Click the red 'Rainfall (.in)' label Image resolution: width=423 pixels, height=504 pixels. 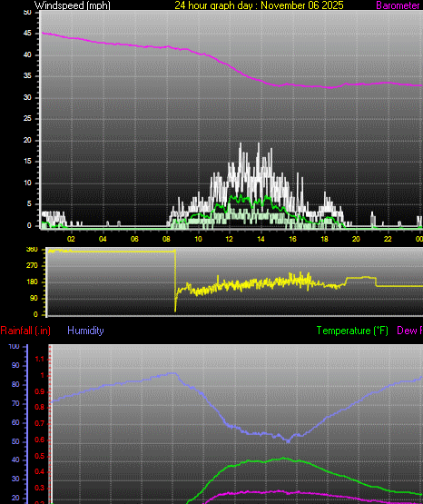click(x=25, y=331)
